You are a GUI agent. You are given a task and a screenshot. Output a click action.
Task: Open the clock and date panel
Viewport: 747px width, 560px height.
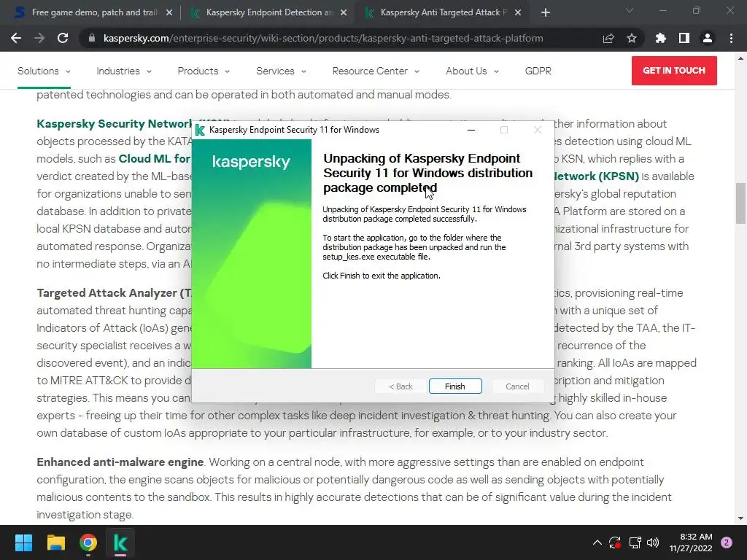(x=691, y=542)
